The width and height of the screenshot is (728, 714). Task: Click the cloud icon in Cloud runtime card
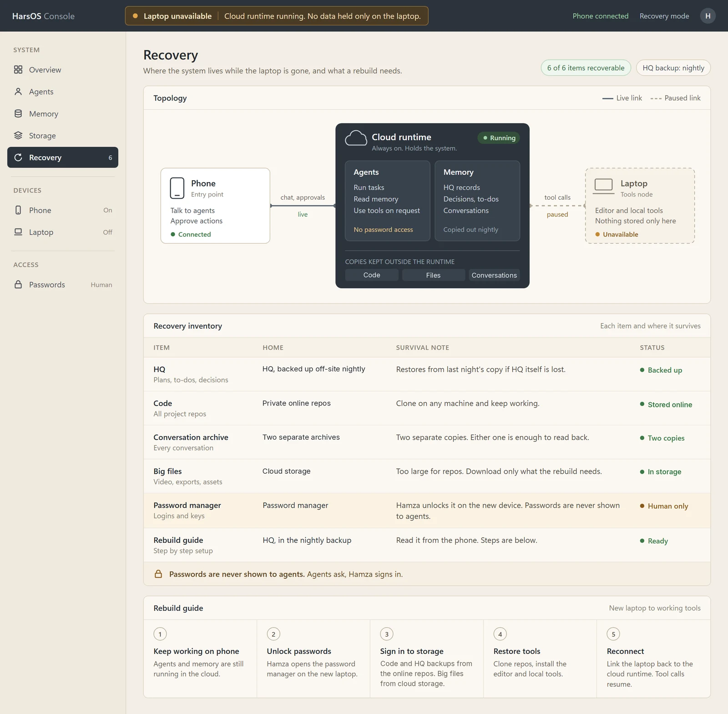(x=356, y=138)
